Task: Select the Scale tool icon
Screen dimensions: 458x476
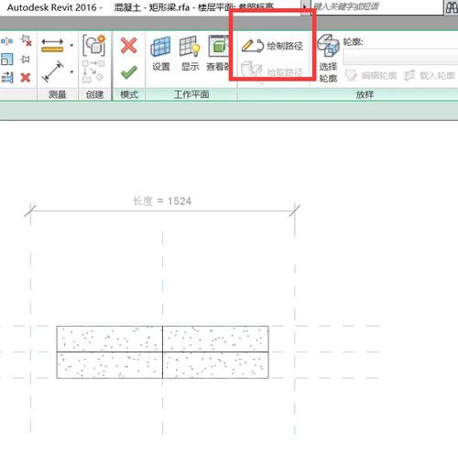Action: (6, 59)
